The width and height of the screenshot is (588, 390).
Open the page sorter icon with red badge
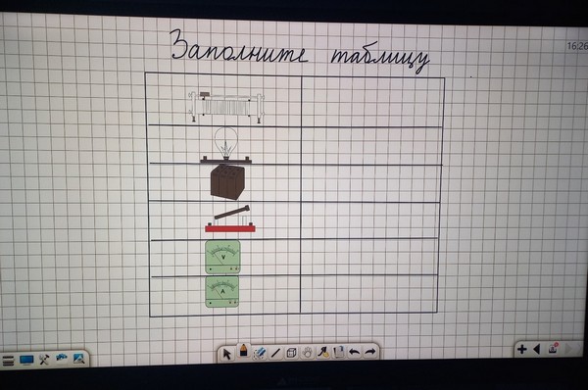pos(553,349)
